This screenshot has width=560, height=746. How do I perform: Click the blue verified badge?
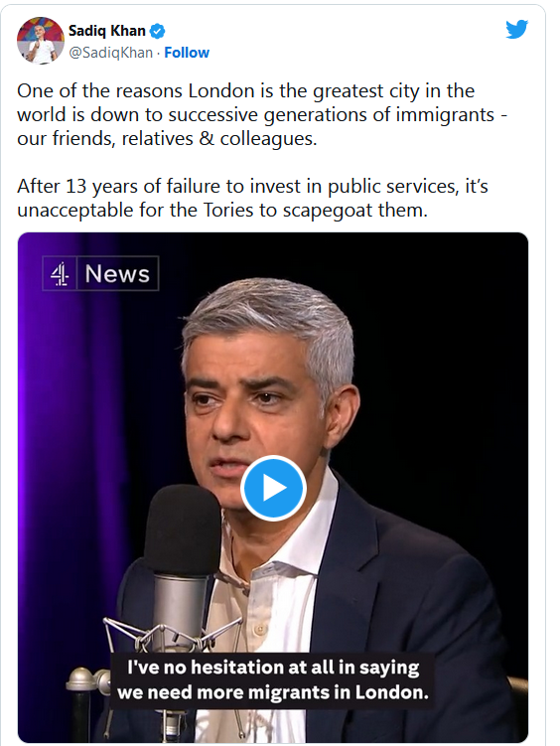tap(157, 32)
